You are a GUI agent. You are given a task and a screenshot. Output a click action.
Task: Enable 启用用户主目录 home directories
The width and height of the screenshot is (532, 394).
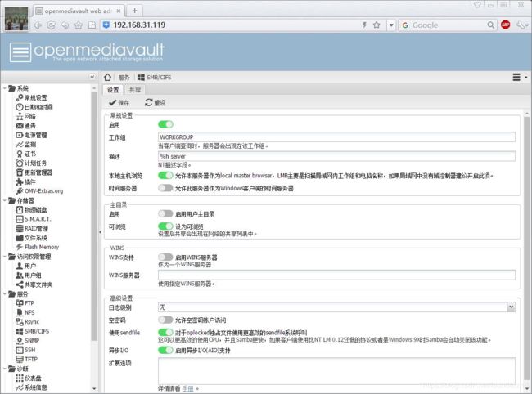165,214
